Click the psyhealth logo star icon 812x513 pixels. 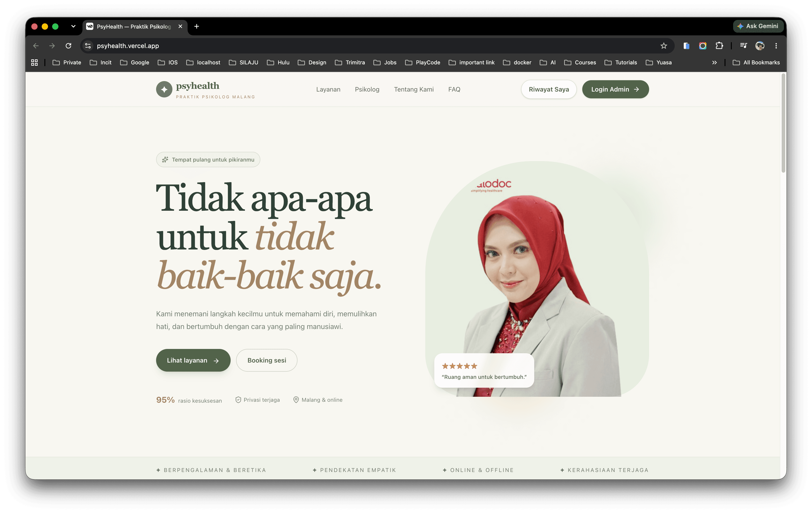(x=164, y=89)
